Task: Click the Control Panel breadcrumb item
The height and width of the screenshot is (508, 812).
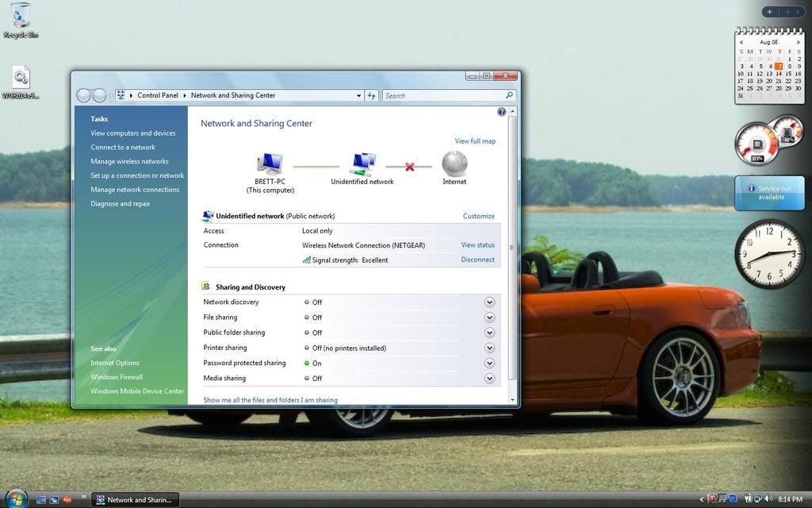Action: [x=157, y=95]
